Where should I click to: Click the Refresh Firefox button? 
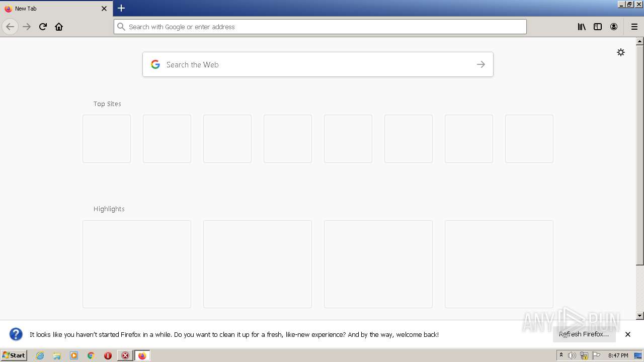(584, 334)
